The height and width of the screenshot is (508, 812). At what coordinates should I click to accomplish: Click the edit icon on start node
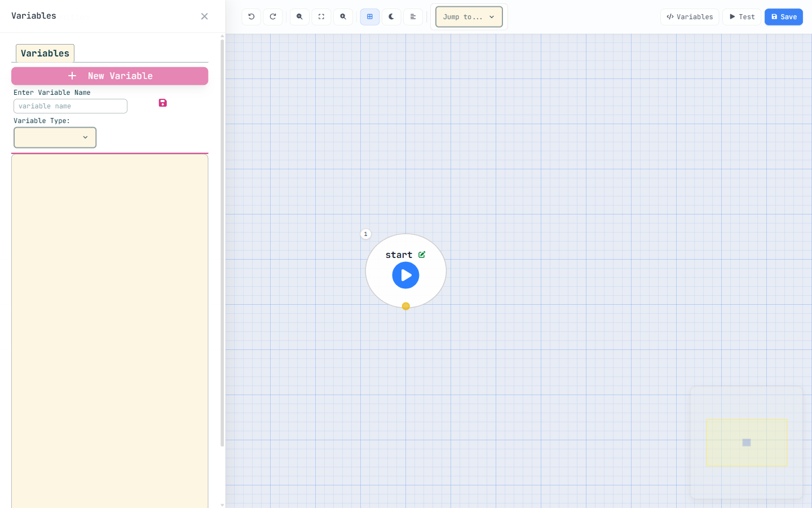(x=422, y=255)
